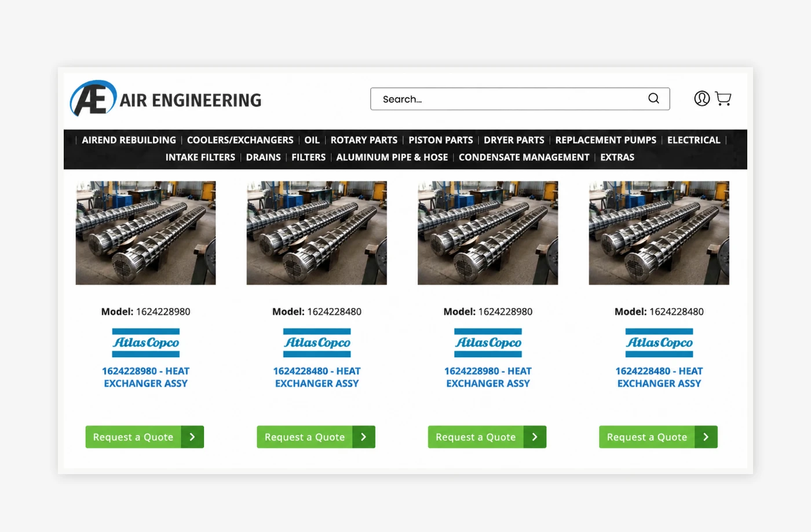Request a Quote for second product
The height and width of the screenshot is (532, 811).
pyautogui.click(x=316, y=437)
